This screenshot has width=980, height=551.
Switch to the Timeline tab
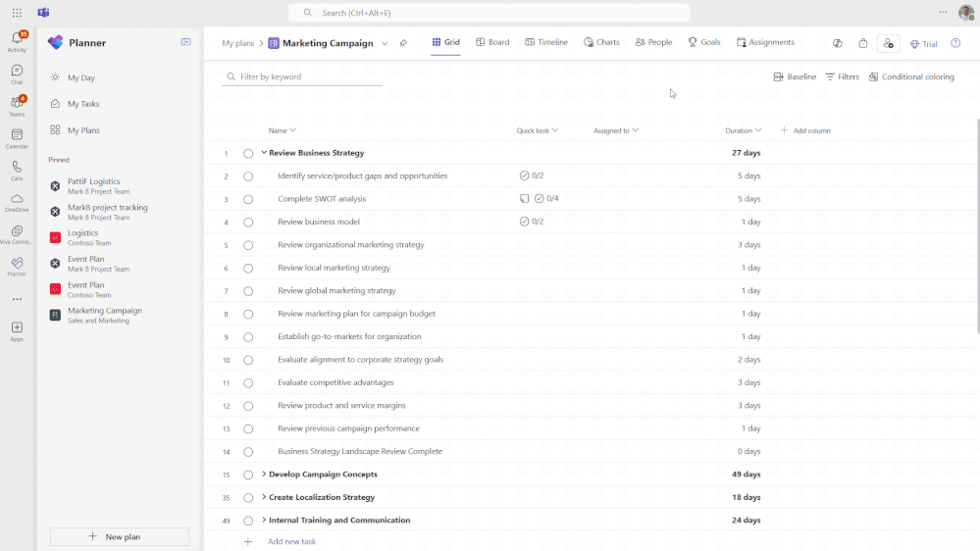546,43
